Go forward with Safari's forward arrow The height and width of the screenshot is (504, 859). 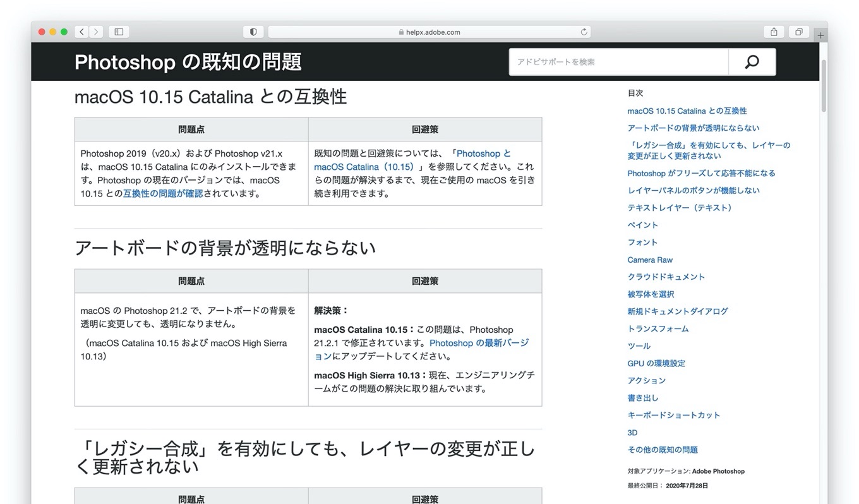click(x=97, y=32)
